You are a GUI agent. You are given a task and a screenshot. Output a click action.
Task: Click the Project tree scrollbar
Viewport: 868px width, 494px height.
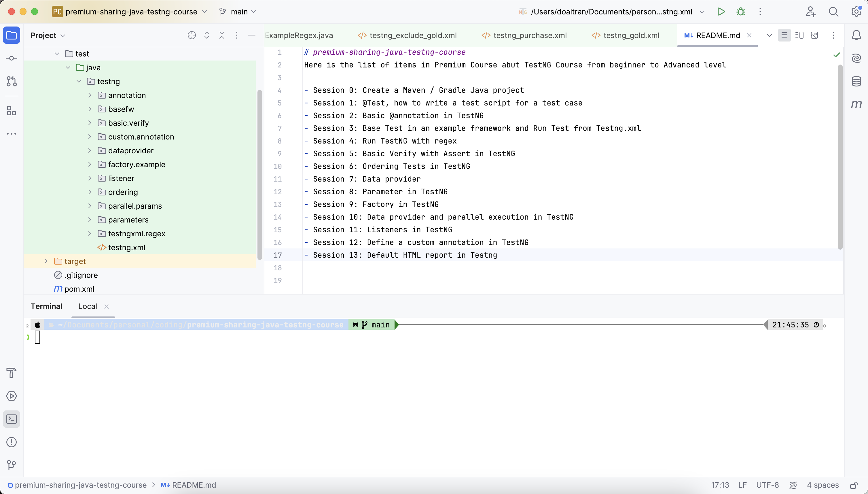(x=259, y=175)
